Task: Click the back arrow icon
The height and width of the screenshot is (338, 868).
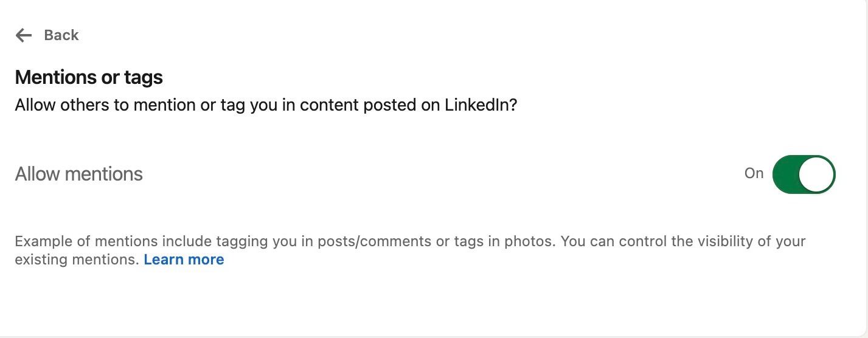Action: [24, 35]
